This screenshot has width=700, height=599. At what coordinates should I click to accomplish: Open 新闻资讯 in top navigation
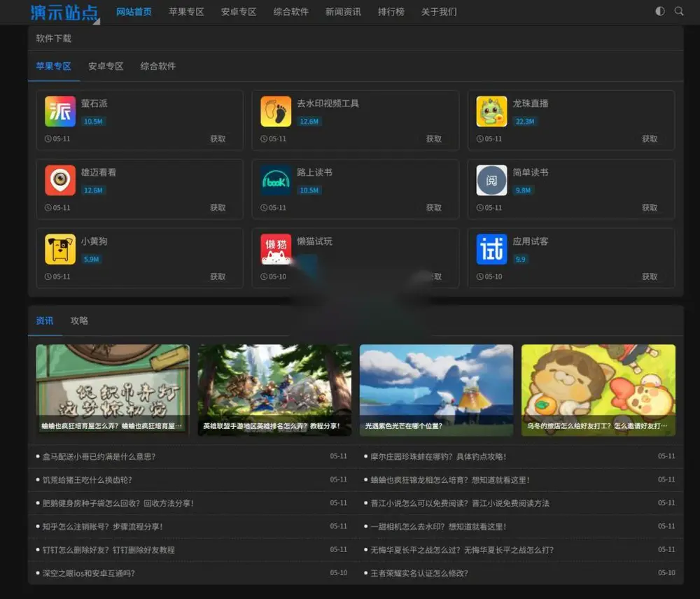(x=343, y=12)
